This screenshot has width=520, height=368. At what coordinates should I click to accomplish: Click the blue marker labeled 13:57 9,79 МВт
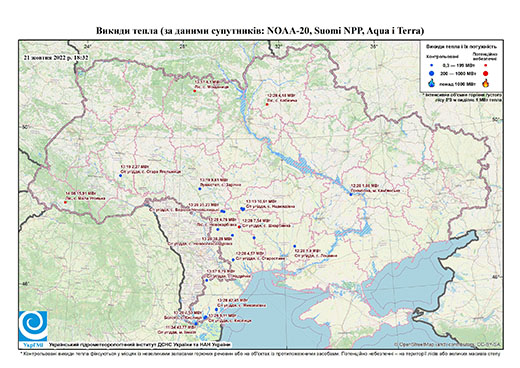pos(207,280)
